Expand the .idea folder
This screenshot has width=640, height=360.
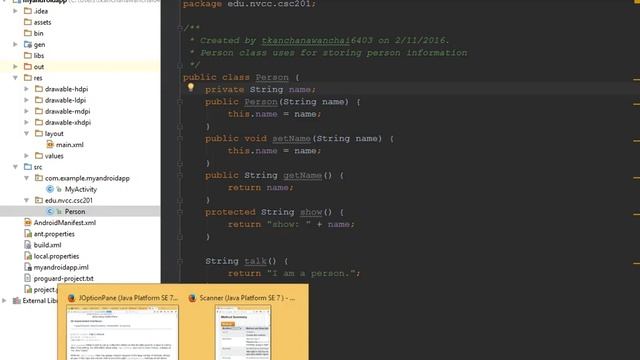coord(16,11)
